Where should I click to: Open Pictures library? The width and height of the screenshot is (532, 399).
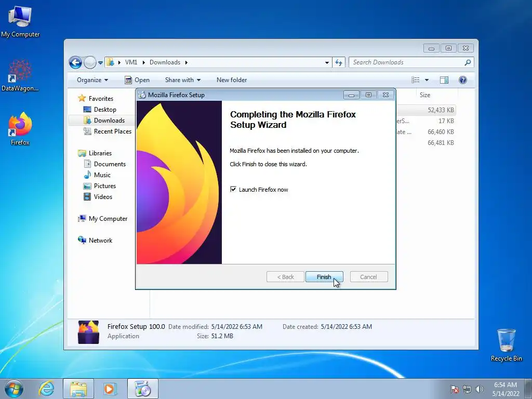tap(105, 186)
